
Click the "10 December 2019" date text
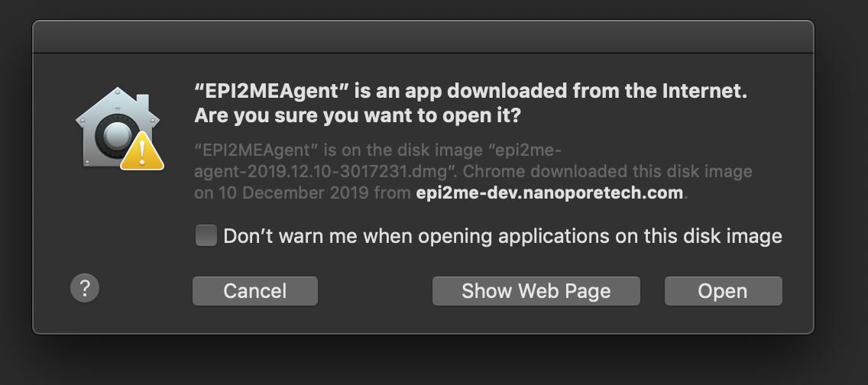[x=293, y=193]
